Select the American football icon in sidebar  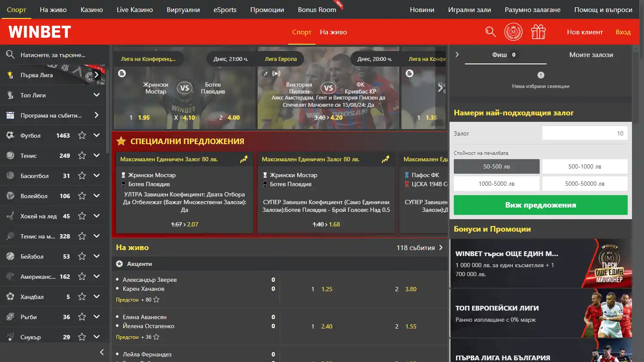click(10, 277)
